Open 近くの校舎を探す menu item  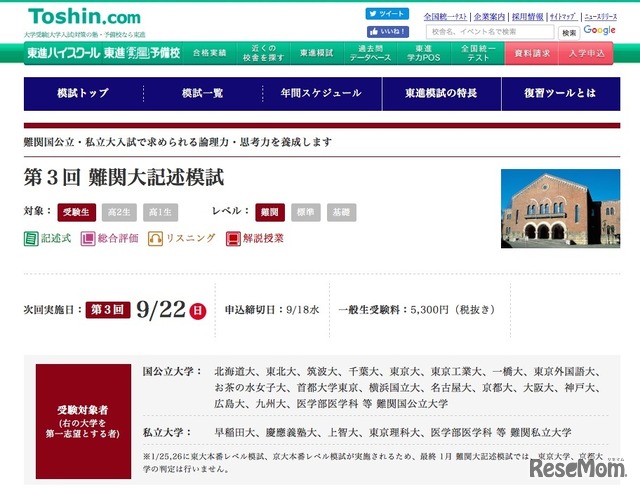(263, 53)
